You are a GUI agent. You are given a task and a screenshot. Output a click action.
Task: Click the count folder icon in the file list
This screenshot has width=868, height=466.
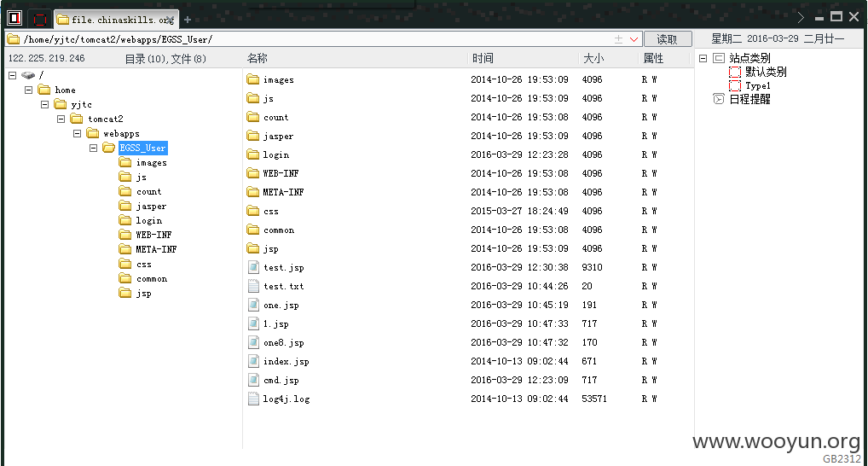tap(253, 117)
